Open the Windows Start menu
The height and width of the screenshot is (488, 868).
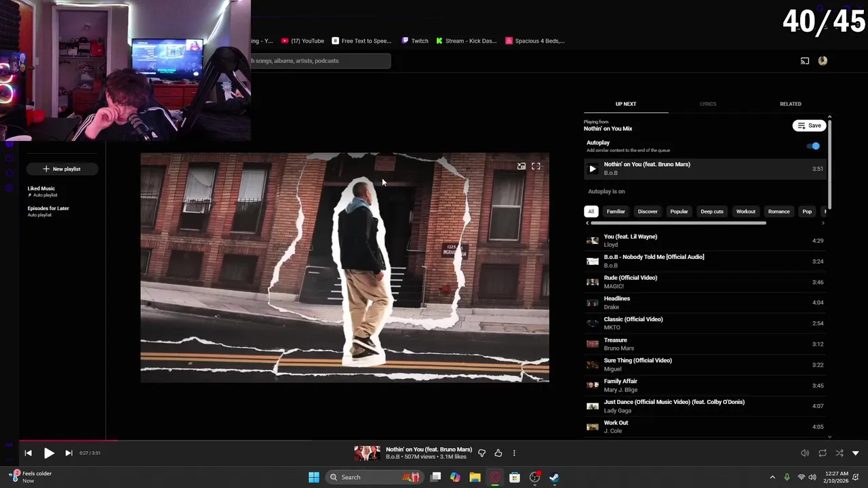[x=314, y=477]
